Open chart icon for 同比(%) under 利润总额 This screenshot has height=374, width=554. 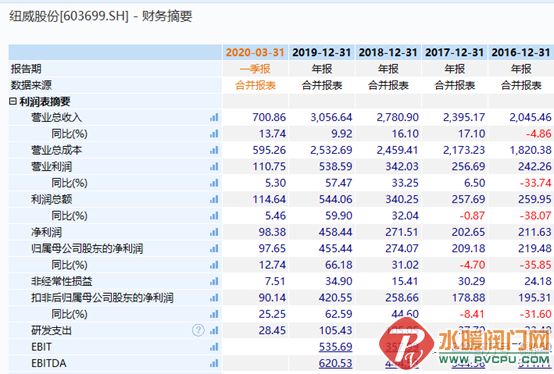[x=214, y=216]
